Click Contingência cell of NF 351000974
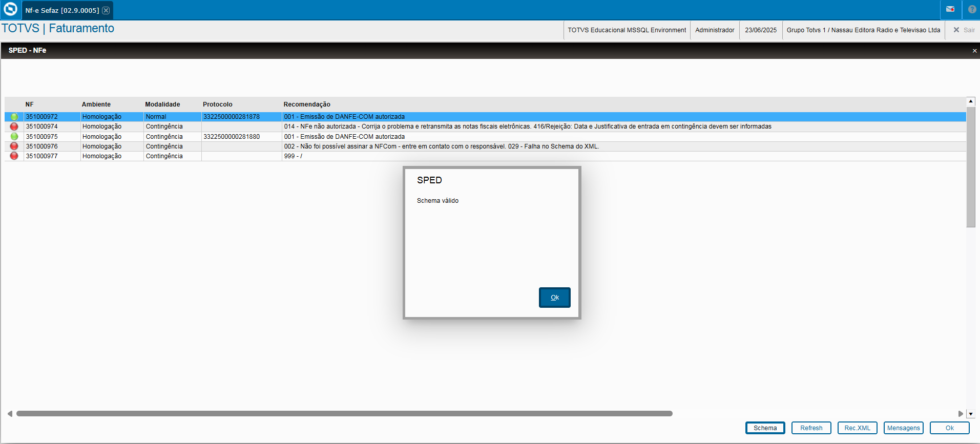Image resolution: width=980 pixels, height=444 pixels. click(172, 126)
